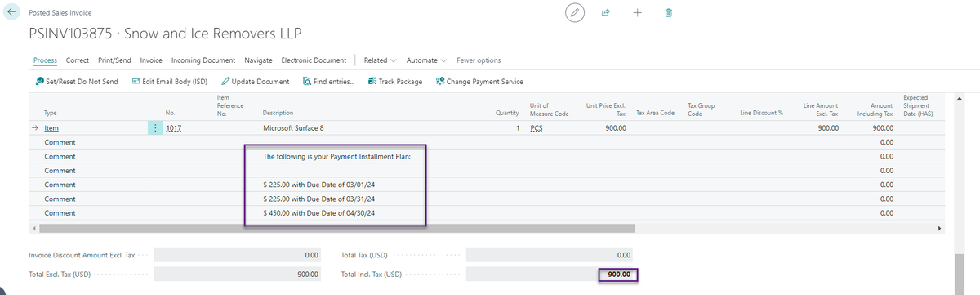Viewport: 980px width, 295px height.
Task: Click Find entries... action
Action: [328, 82]
